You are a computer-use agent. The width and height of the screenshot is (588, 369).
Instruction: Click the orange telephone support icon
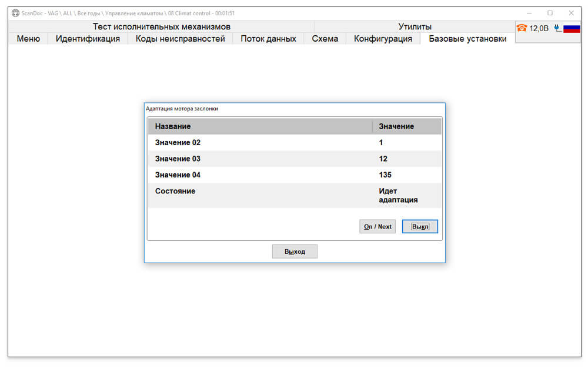(522, 28)
